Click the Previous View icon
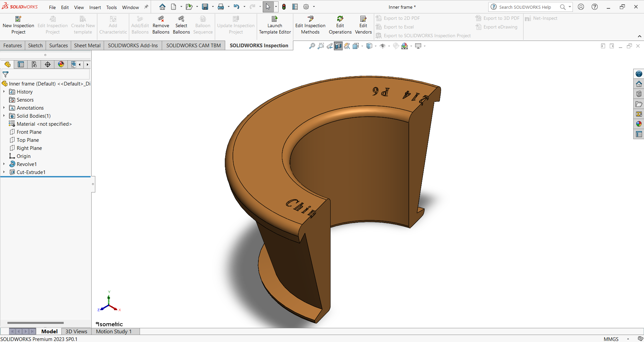The height and width of the screenshot is (342, 644). coord(330,46)
